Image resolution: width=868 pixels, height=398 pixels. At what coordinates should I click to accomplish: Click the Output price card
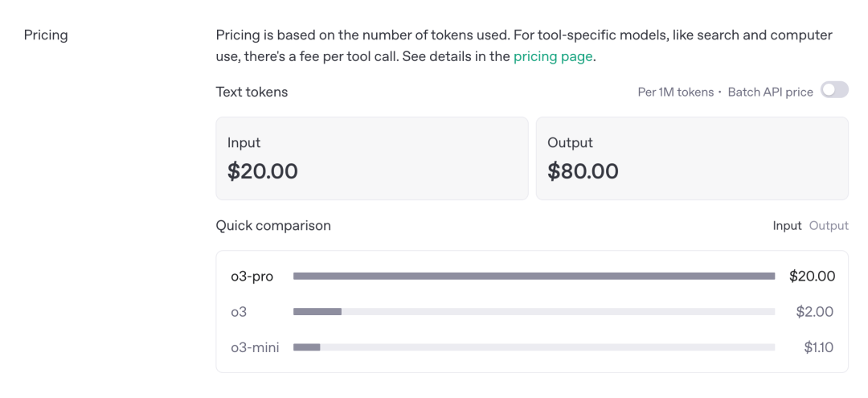[x=691, y=158]
